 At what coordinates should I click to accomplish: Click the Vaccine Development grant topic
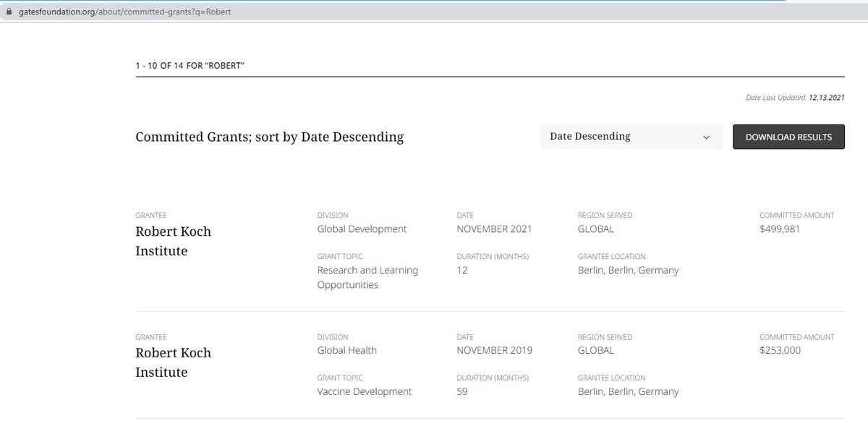tap(365, 391)
